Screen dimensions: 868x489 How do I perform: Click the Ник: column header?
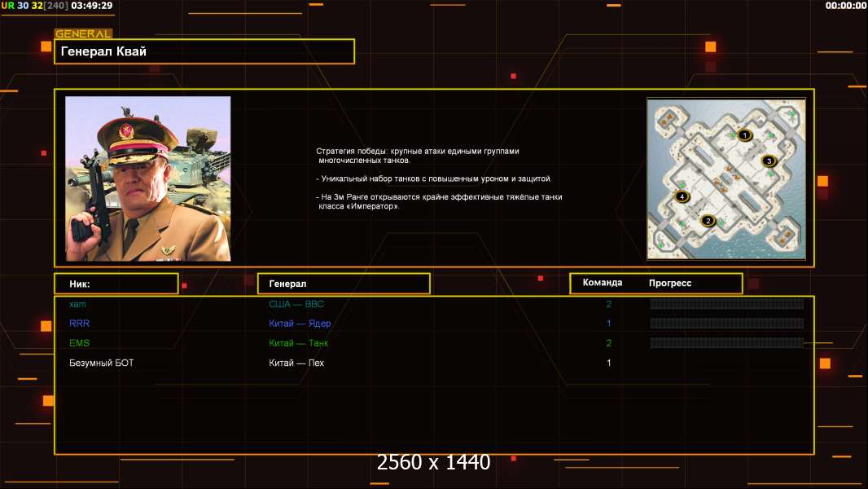pos(116,284)
